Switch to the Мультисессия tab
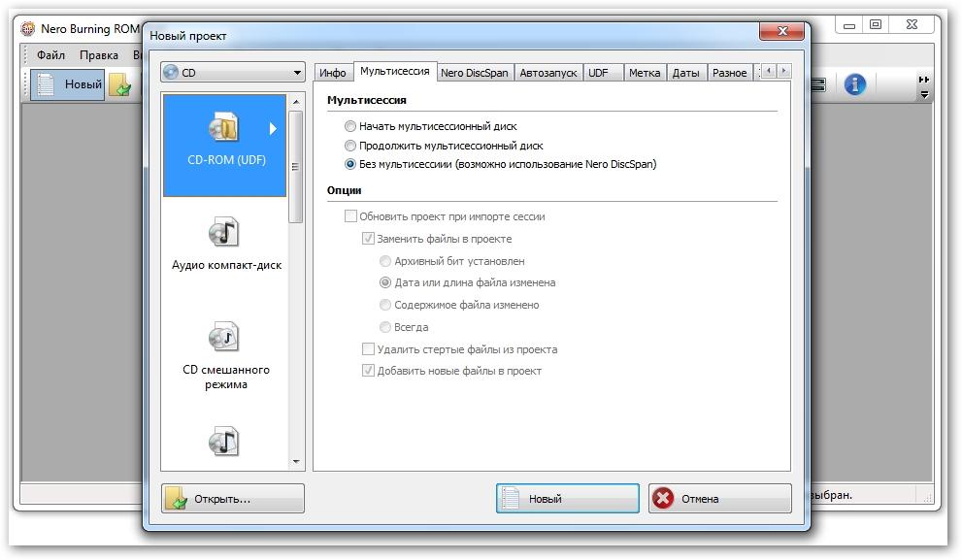Screen dimensions: 962x560 point(394,71)
